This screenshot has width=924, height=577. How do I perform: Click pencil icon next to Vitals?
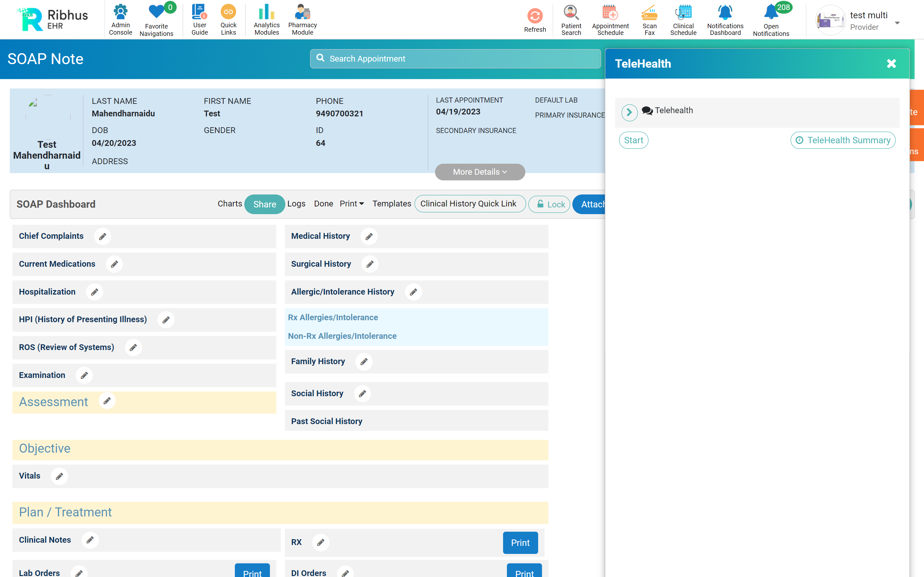pos(59,476)
